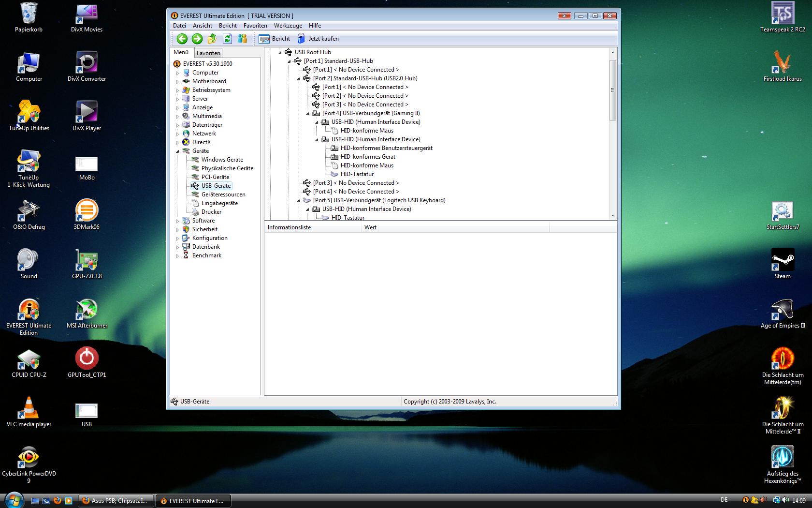Open the CPUID CPU-Z desktop icon

point(29,363)
